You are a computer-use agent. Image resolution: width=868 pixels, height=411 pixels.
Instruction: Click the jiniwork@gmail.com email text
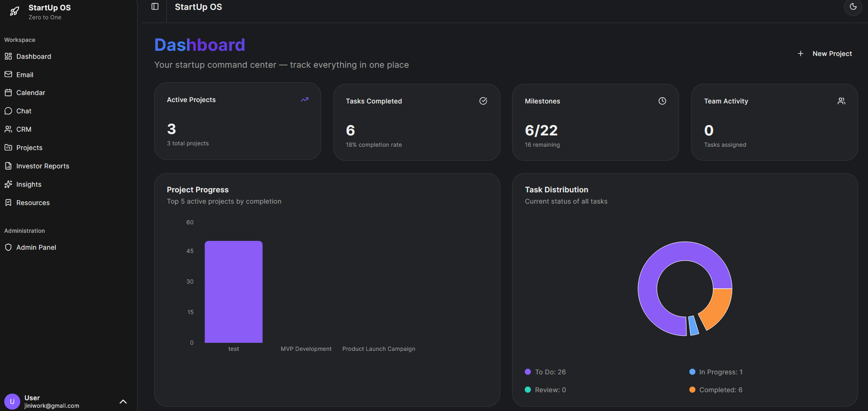[x=52, y=406]
